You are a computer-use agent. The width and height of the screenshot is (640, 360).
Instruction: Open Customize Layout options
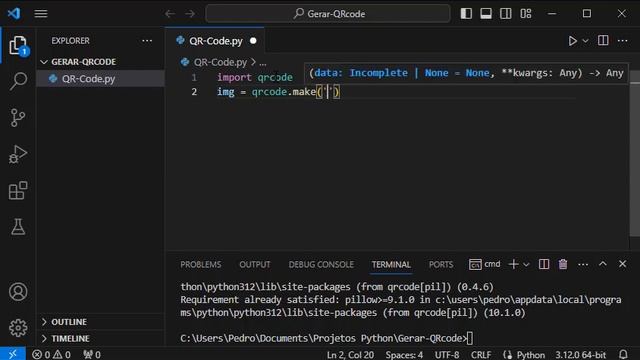(526, 13)
